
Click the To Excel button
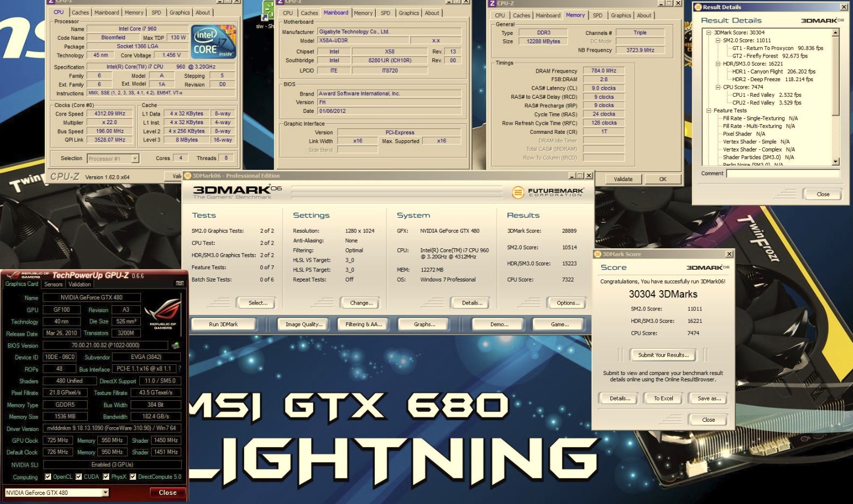tap(663, 399)
